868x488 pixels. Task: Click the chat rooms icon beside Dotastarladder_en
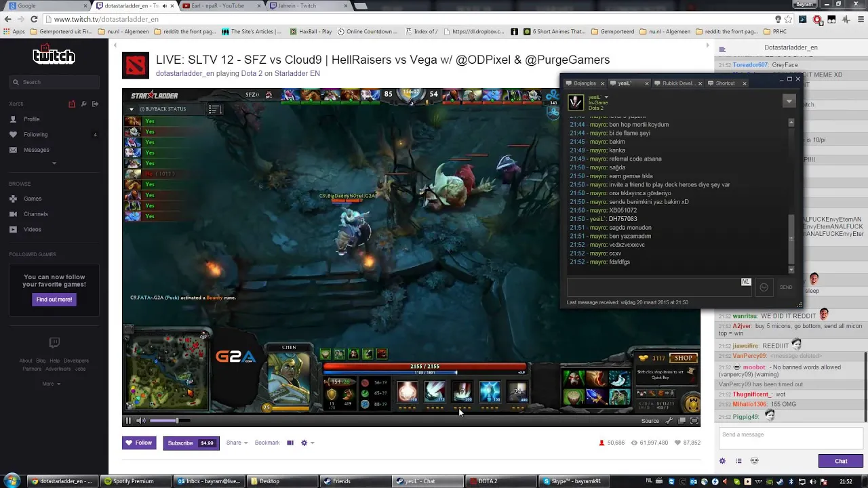(x=722, y=49)
